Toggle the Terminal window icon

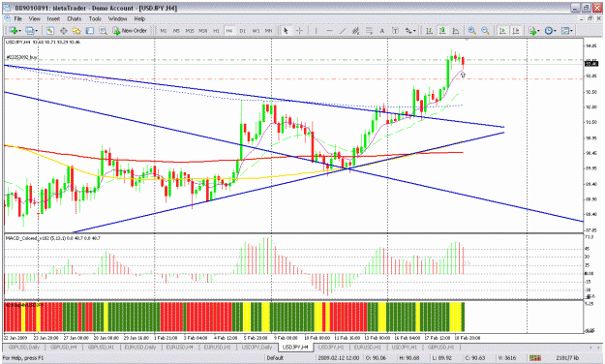tap(89, 30)
